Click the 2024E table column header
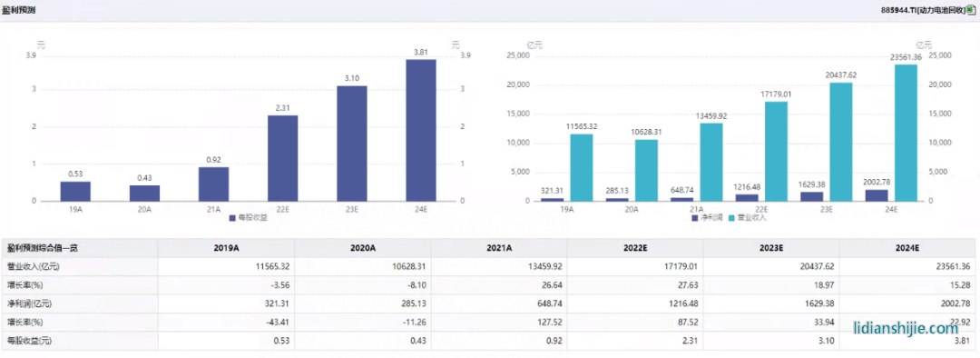Viewport: 980px width, 358px height. (907, 248)
